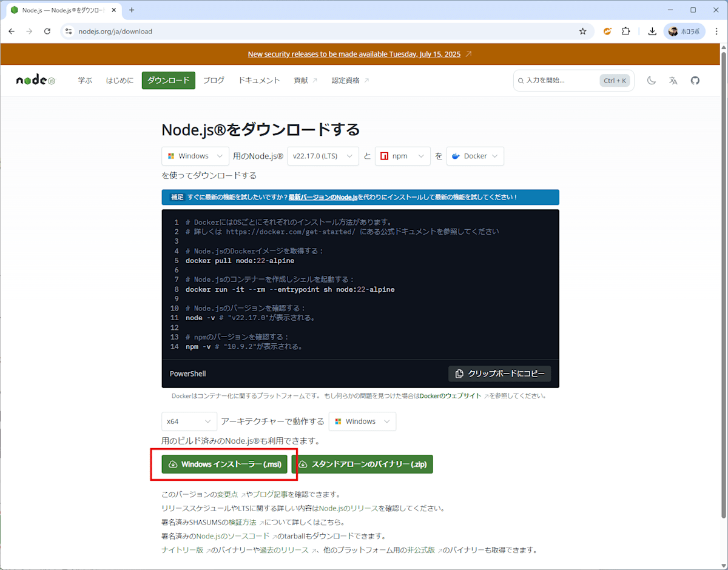This screenshot has height=570, width=728.
Task: Select the ダウンロード navigation tab
Action: click(x=169, y=81)
